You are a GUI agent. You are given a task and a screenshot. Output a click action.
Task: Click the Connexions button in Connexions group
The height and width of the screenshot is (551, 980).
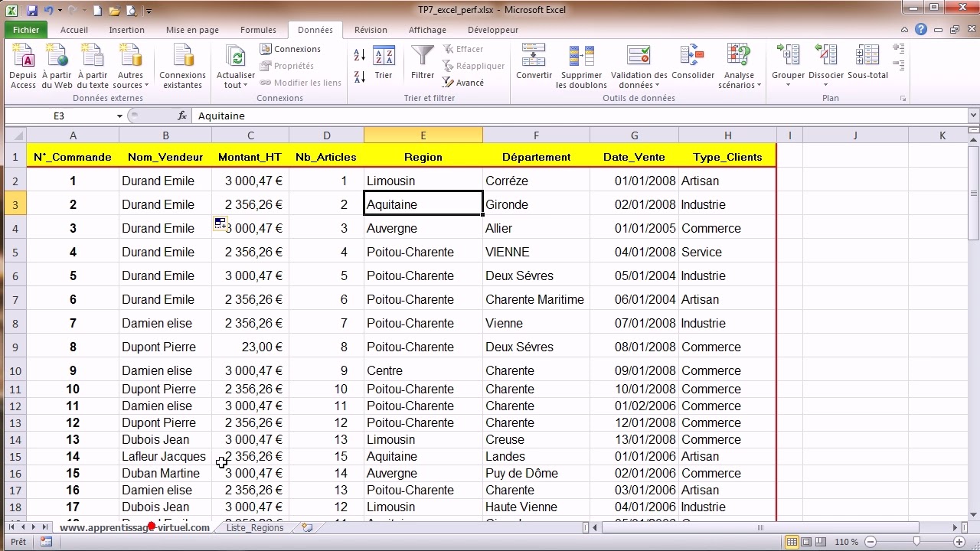pyautogui.click(x=290, y=49)
